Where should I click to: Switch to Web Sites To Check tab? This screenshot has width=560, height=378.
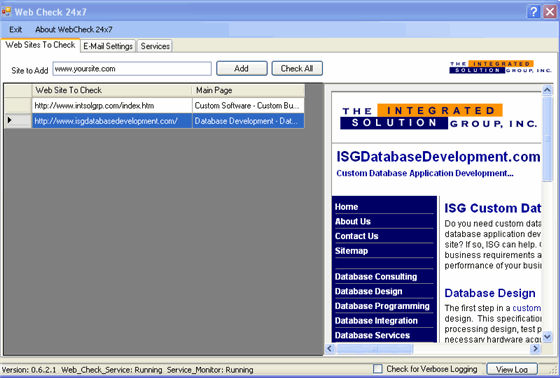click(40, 45)
